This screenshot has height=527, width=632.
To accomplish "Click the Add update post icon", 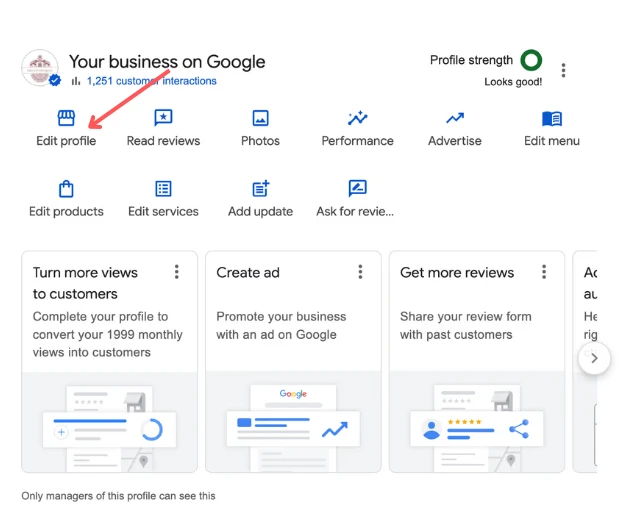I will click(260, 188).
